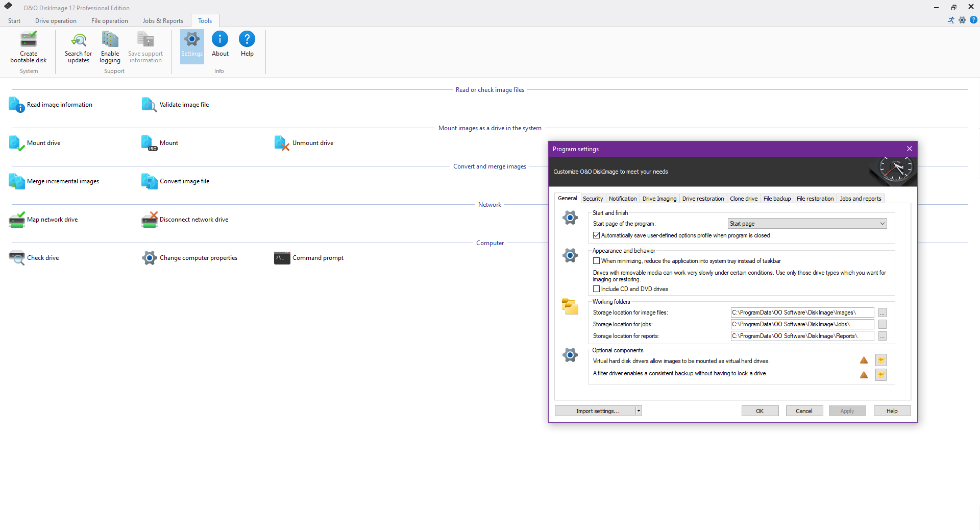Viewport: 980px width, 530px height.
Task: Open the Drive Imaging settings tab
Action: 659,199
